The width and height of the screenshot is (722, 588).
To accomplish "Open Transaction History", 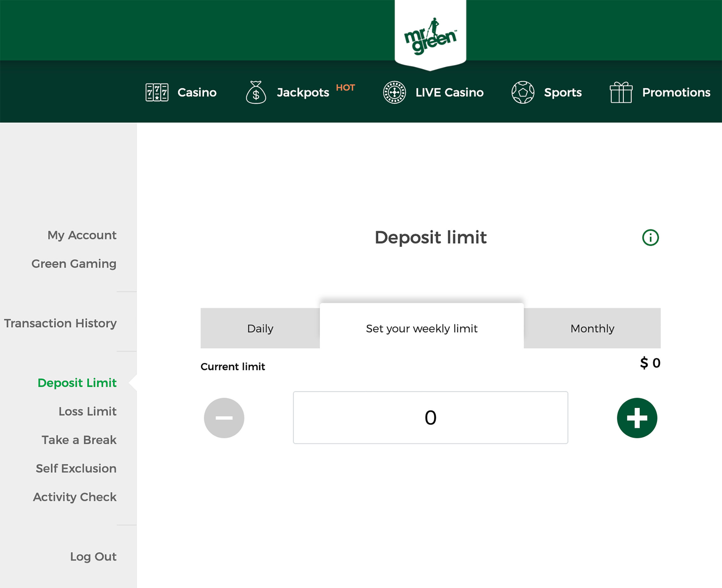I will pyautogui.click(x=60, y=323).
